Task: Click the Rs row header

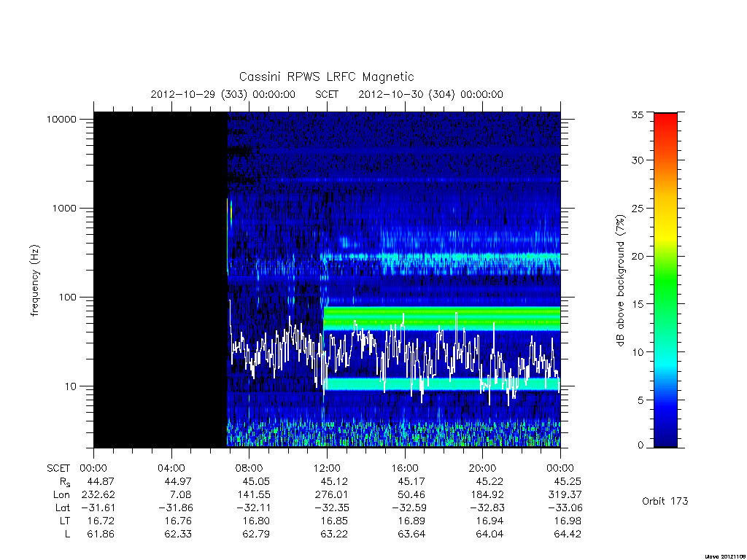Action: [65, 483]
